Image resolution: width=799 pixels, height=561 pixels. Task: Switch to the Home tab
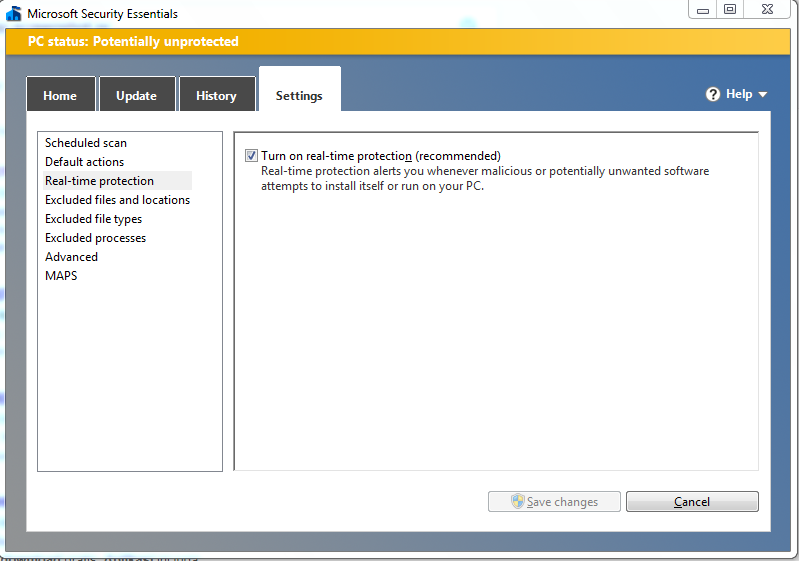click(61, 94)
